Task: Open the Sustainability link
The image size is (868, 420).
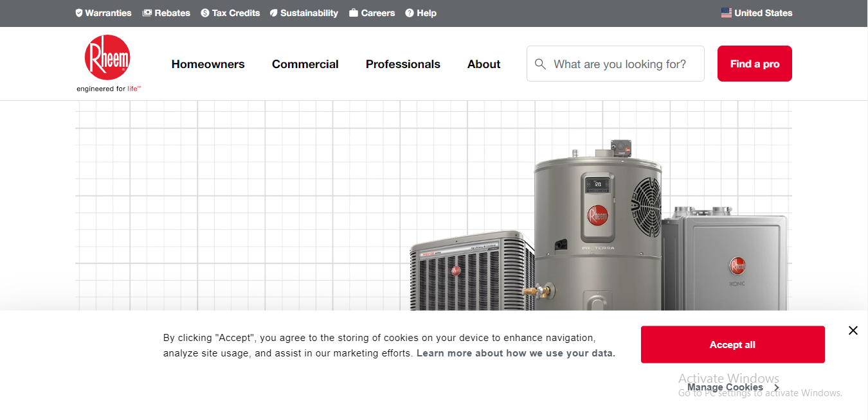Action: pyautogui.click(x=303, y=13)
